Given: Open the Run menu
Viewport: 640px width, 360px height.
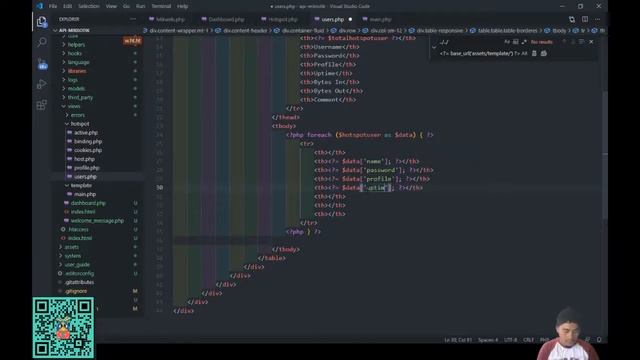Looking at the screenshot, I should [140, 6].
